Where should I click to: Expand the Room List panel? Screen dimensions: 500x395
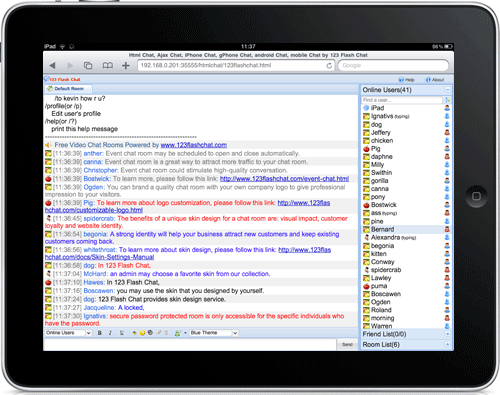point(447,344)
